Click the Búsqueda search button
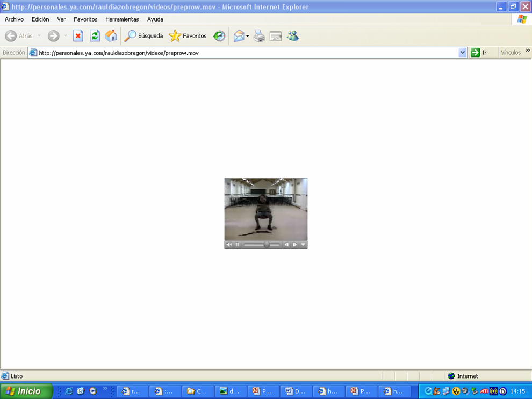Image resolution: width=532 pixels, height=399 pixels. (x=143, y=36)
